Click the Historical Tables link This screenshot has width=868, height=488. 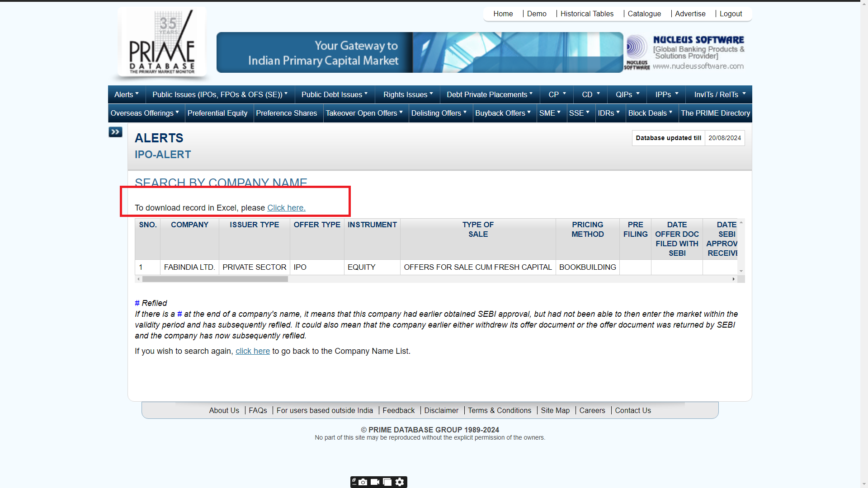(x=587, y=14)
